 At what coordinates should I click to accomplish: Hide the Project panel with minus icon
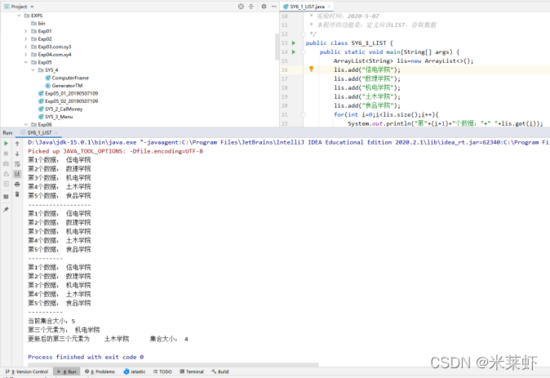tap(274, 6)
